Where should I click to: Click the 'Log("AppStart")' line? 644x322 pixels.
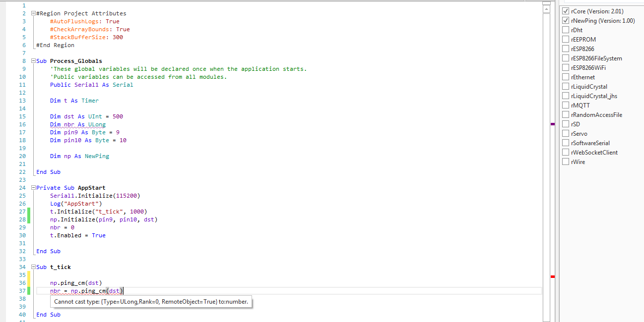(76, 204)
